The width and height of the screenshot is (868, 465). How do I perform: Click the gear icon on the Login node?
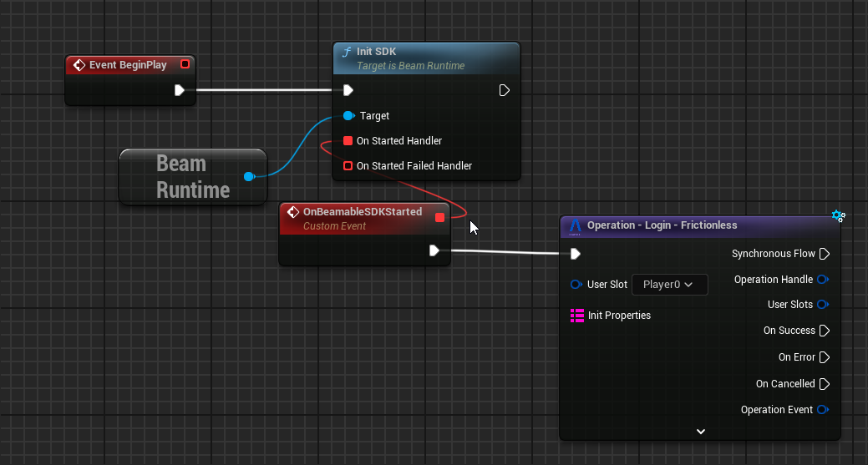click(838, 216)
